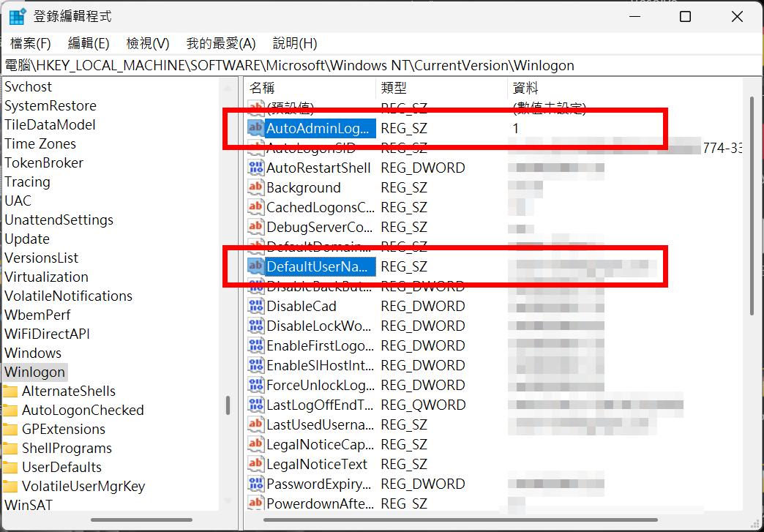764x532 pixels.
Task: Click the Registry Editor app icon in title bar
Action: click(x=18, y=17)
